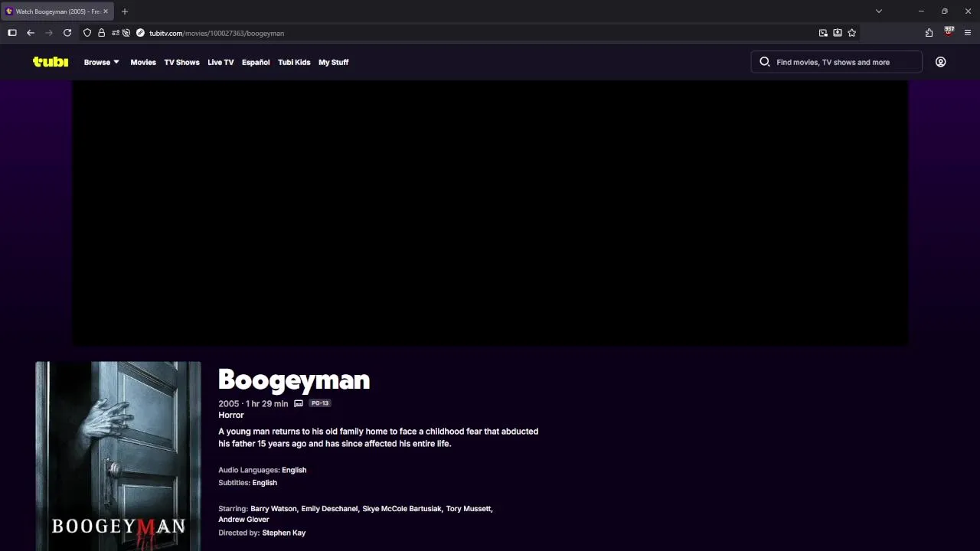Click the tubitv.com address bar URL

click(x=217, y=33)
